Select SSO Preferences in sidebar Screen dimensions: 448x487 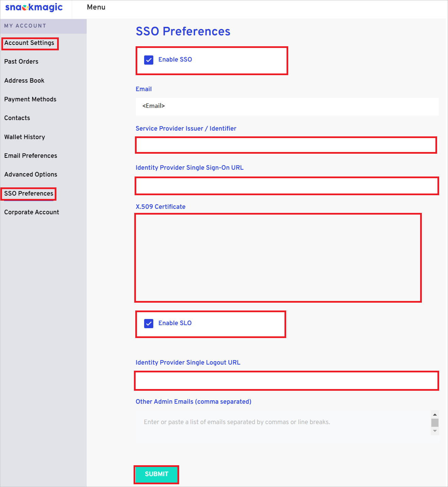(x=29, y=194)
